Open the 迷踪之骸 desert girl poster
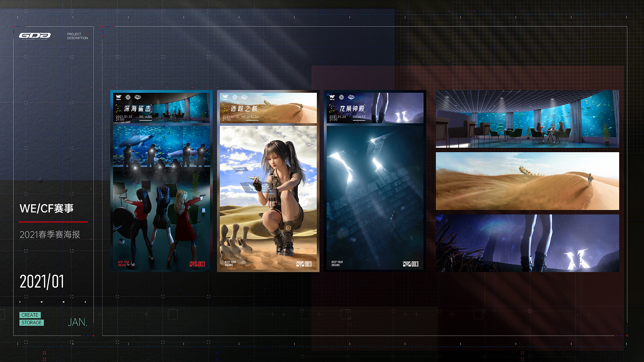This screenshot has height=362, width=644. (268, 181)
